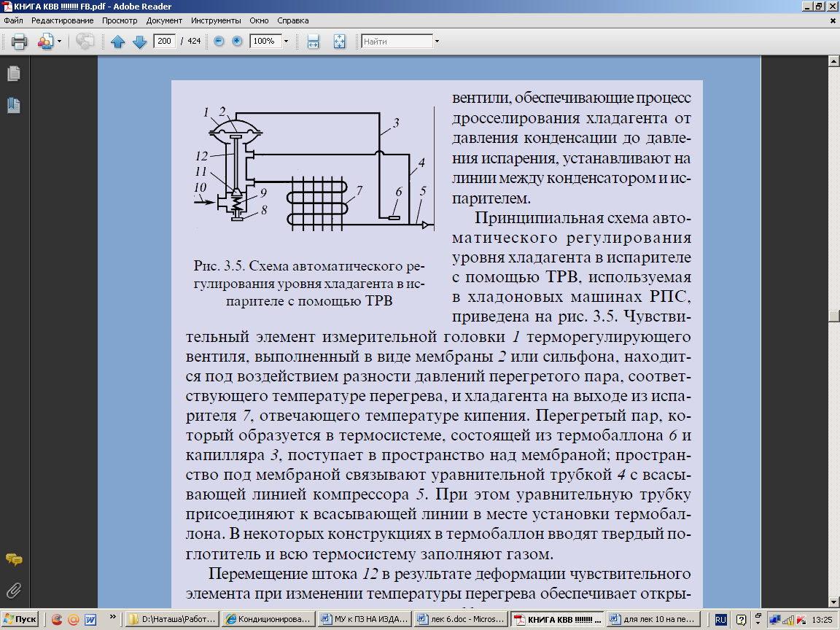Click the RU language indicator
Viewport: 840px width, 630px height.
coord(721,620)
